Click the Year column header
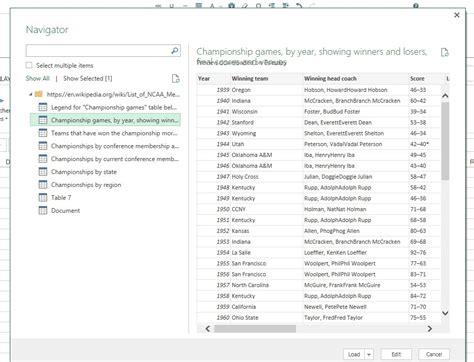The height and width of the screenshot is (362, 474). click(x=213, y=79)
